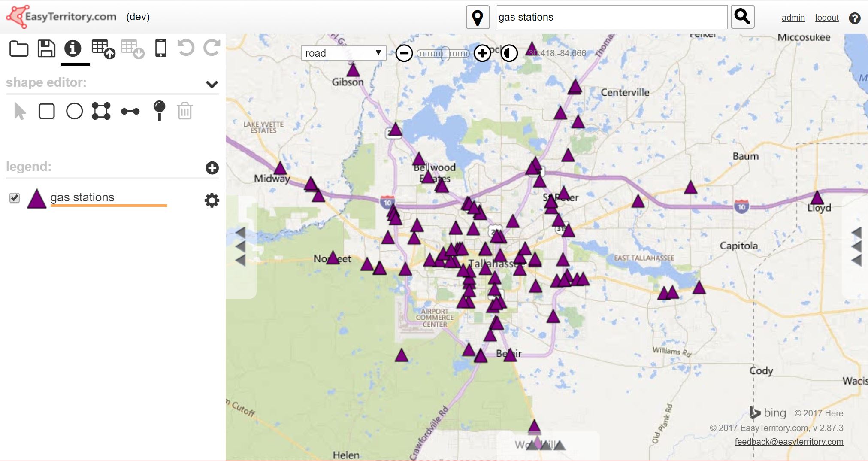Select the polygon shape tool
The width and height of the screenshot is (868, 461).
pos(101,111)
